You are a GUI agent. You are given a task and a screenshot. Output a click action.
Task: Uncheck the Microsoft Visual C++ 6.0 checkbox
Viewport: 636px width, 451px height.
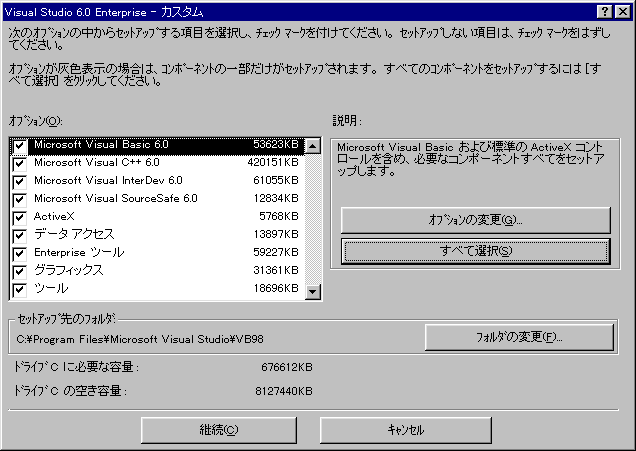click(x=19, y=164)
